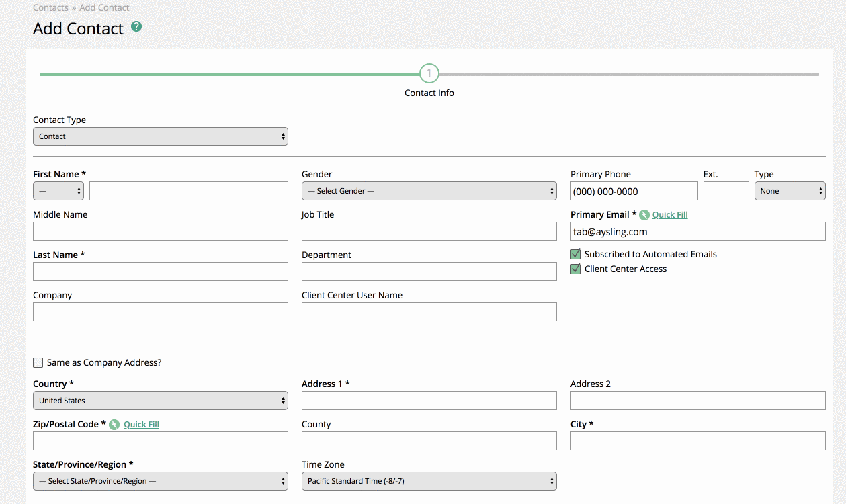The width and height of the screenshot is (846, 504).
Task: Check Same as Company Address
Action: point(38,363)
